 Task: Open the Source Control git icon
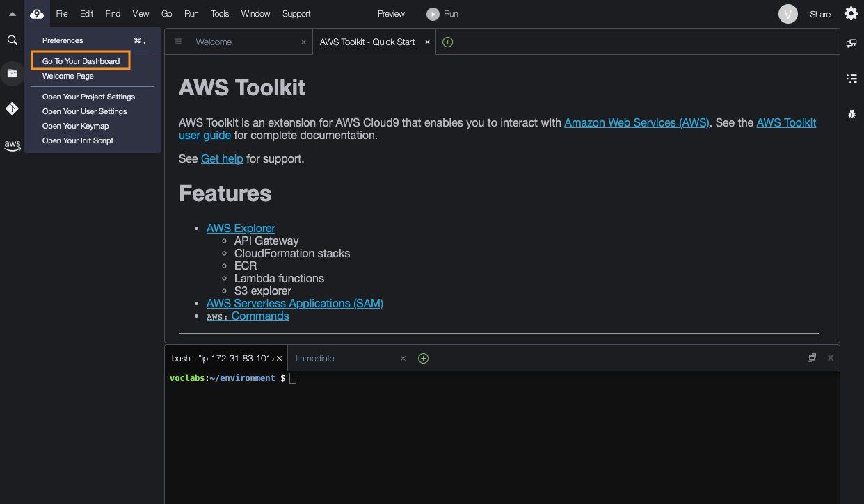click(12, 108)
